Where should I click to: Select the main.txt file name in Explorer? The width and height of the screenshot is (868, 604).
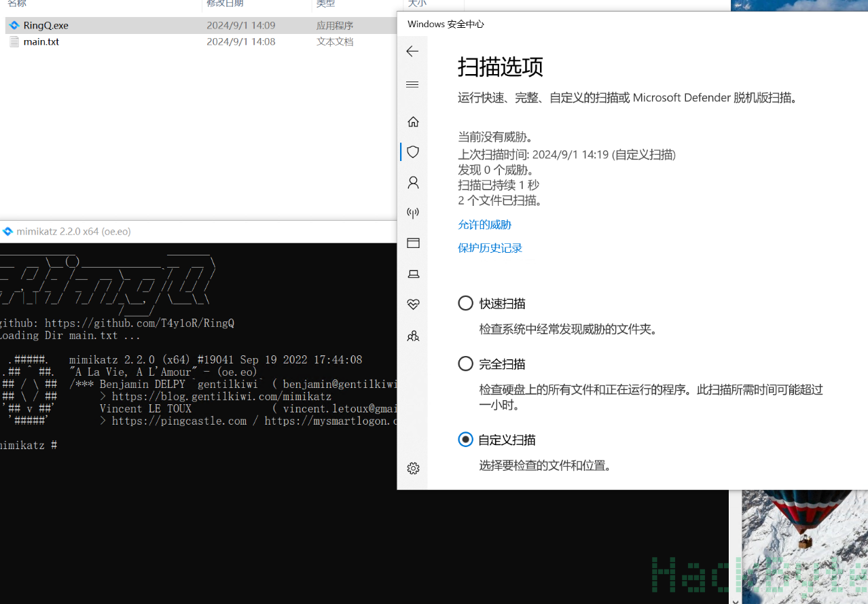point(41,41)
